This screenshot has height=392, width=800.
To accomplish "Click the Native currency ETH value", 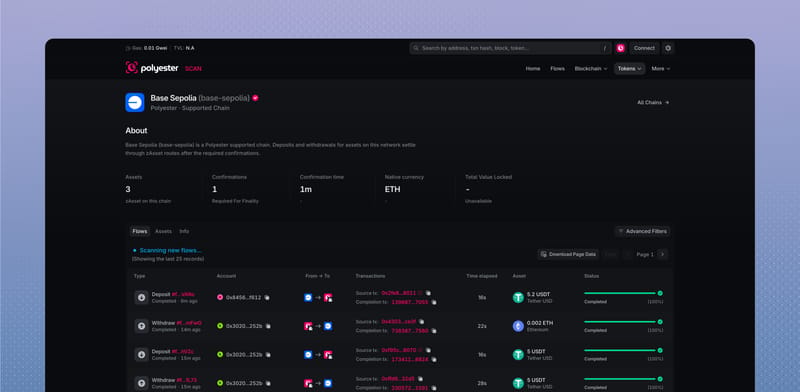I will [392, 189].
